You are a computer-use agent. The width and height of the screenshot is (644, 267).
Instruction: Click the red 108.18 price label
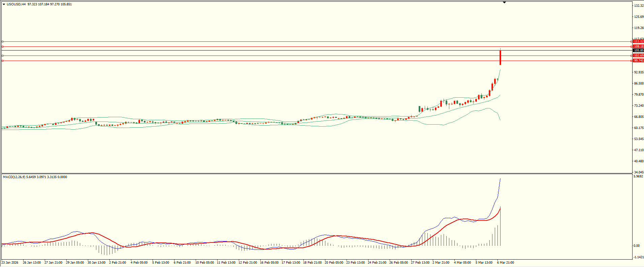click(638, 46)
